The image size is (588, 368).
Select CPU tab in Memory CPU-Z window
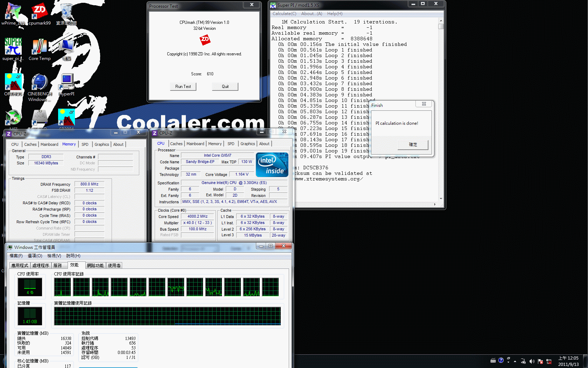point(15,144)
